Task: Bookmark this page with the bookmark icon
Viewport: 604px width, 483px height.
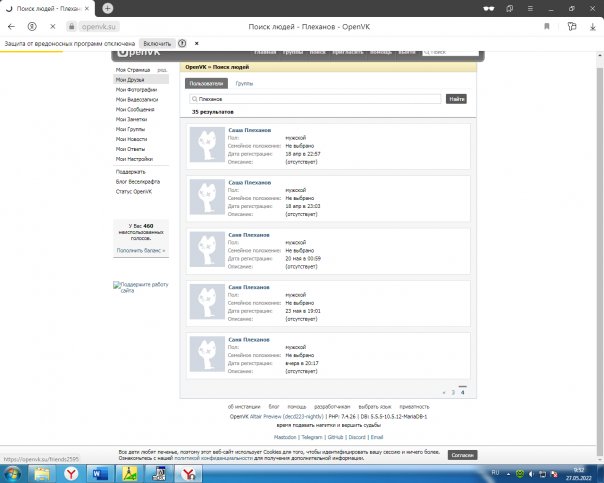Action: [547, 27]
